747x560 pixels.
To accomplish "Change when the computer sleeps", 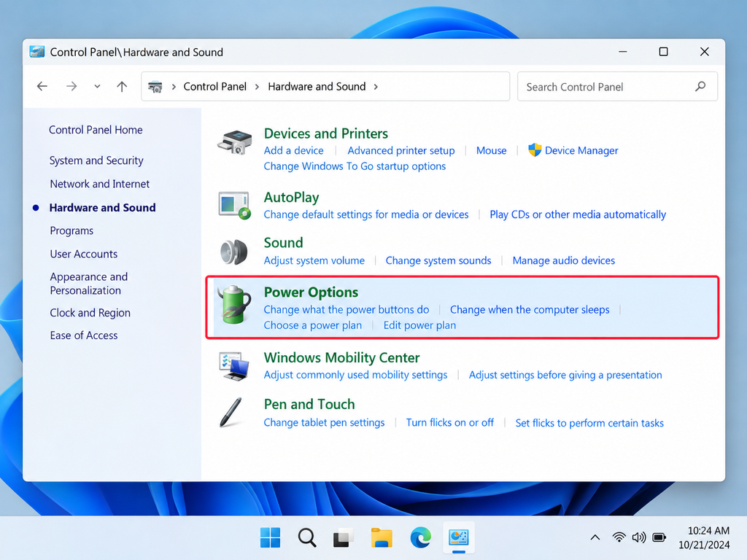I will [x=530, y=309].
